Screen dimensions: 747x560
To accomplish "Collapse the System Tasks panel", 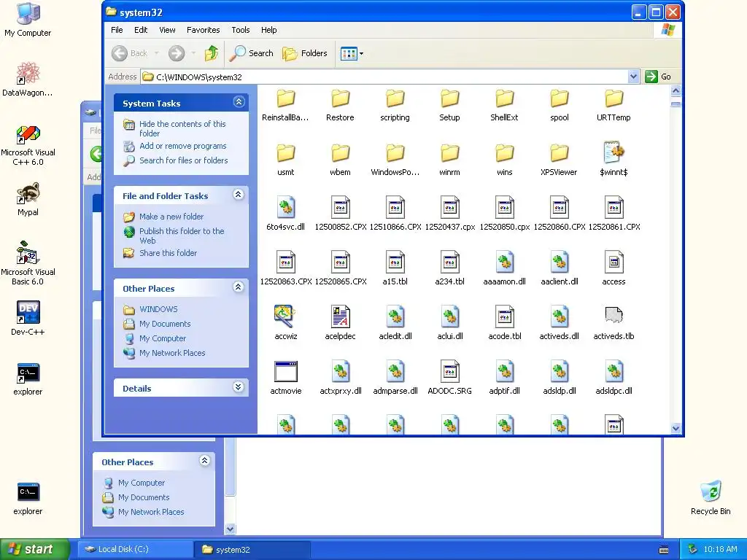I will 239,102.
